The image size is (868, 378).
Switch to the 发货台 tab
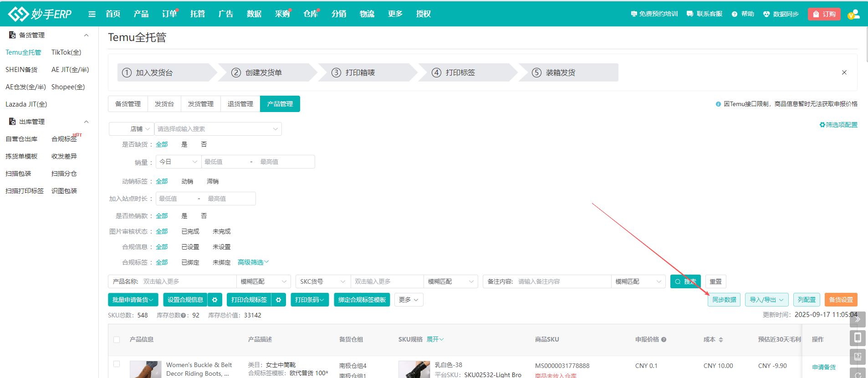click(x=164, y=104)
